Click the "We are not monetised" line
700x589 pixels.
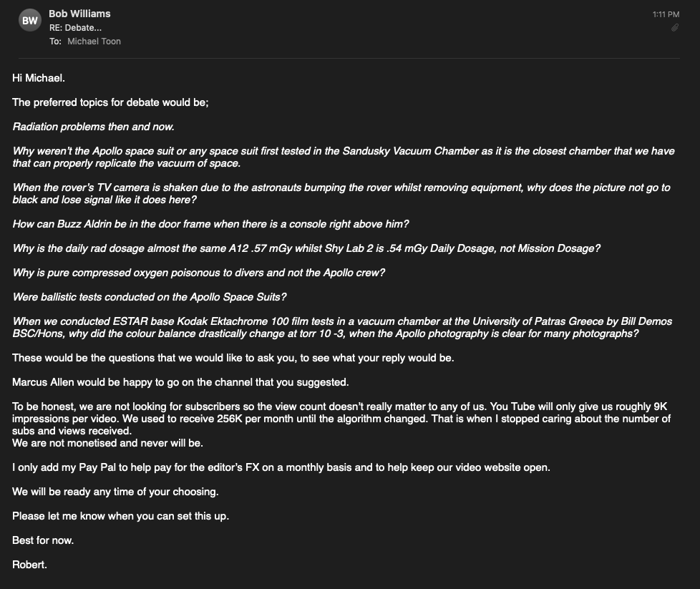click(x=107, y=443)
